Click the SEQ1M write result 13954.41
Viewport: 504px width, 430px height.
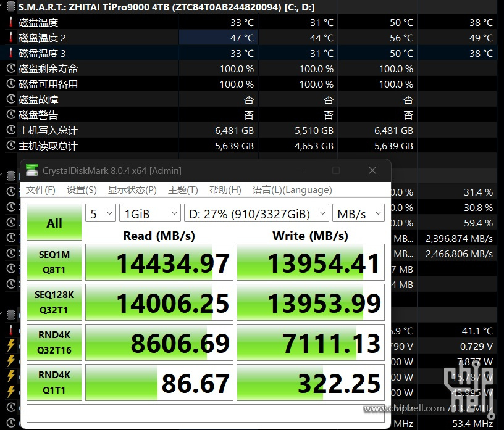[x=311, y=262]
